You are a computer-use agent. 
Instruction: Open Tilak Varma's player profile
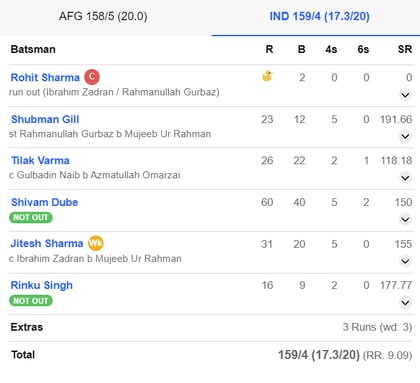[x=40, y=160]
